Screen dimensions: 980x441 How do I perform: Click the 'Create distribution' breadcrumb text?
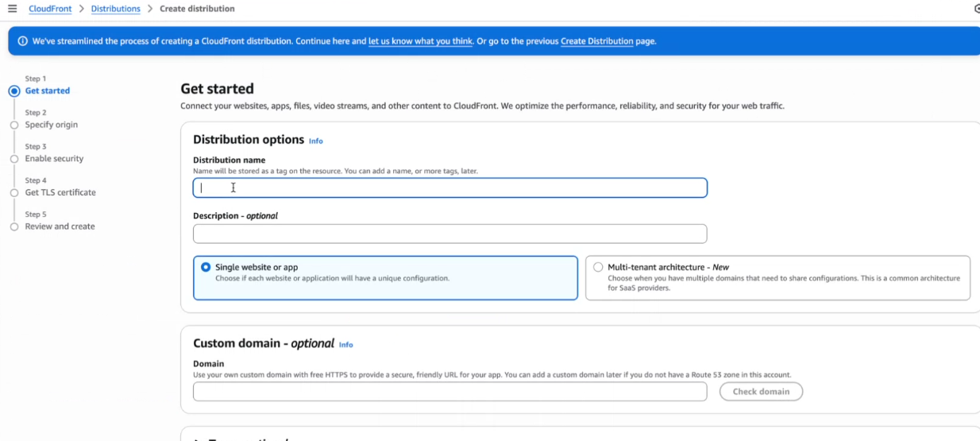[x=197, y=9]
